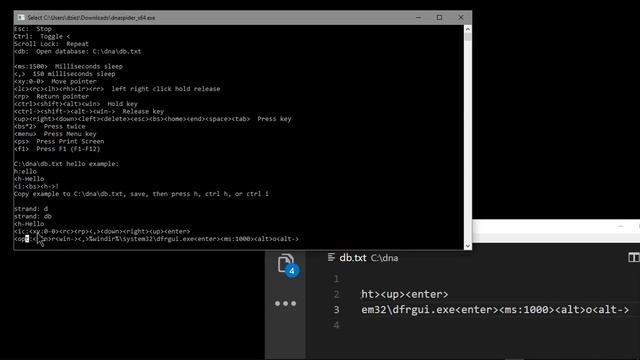Click the console line '<ps> Press Print Screen'
This screenshot has height=360, width=640.
pyautogui.click(x=59, y=141)
